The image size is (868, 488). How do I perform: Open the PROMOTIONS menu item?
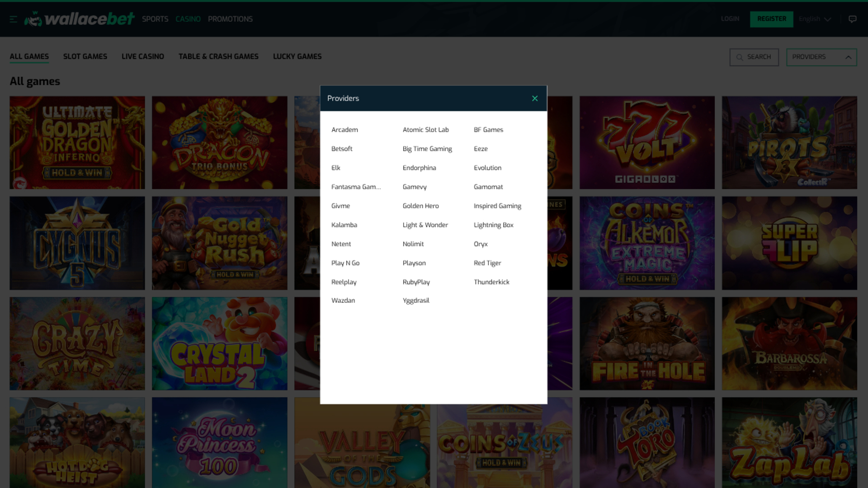click(231, 19)
